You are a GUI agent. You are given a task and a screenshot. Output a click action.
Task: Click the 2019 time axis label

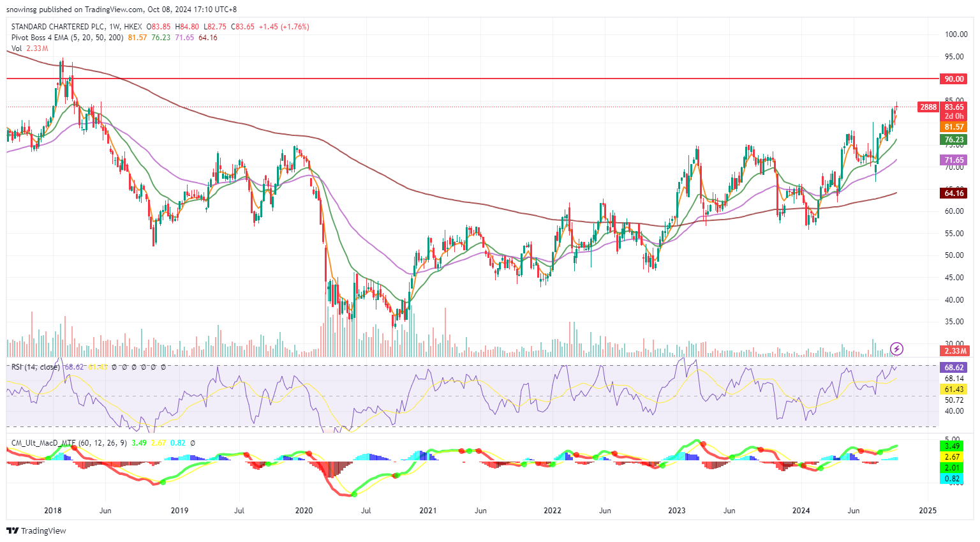(x=179, y=511)
